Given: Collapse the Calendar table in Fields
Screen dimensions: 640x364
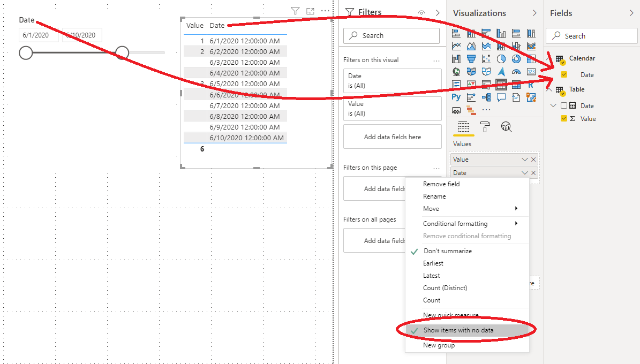Looking at the screenshot, I should pos(549,58).
